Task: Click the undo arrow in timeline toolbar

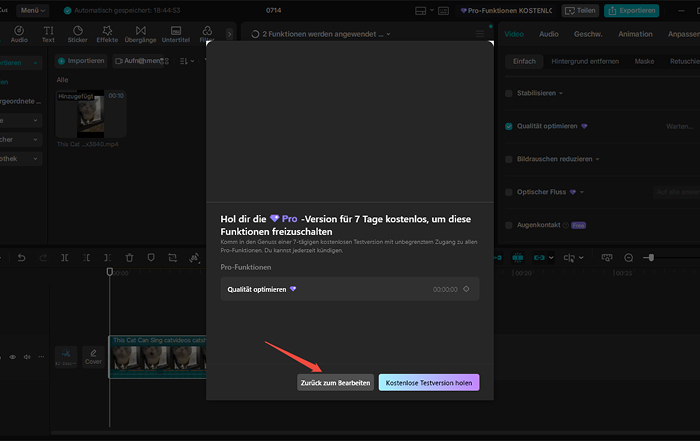Action: click(21, 258)
